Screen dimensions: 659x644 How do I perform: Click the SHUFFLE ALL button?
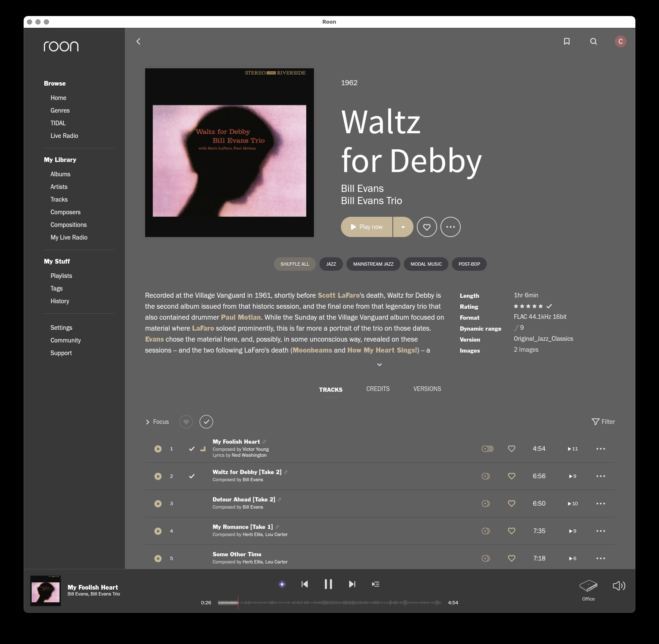tap(295, 264)
